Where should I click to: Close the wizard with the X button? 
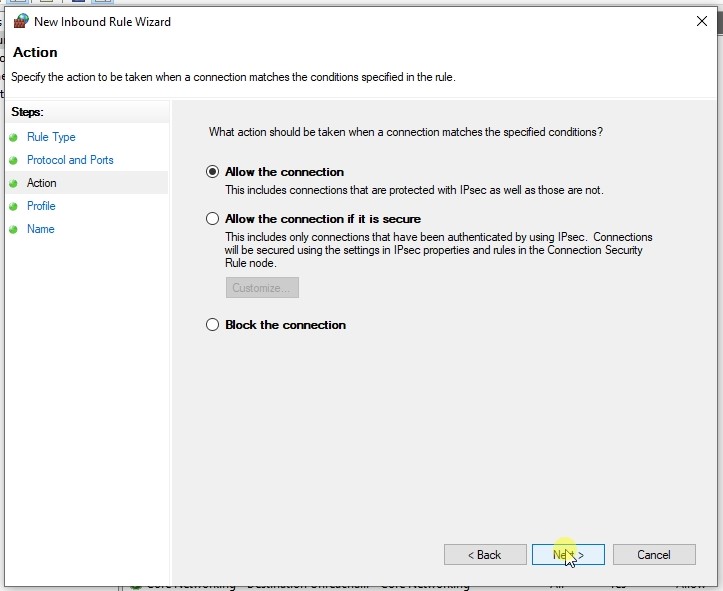pos(700,21)
